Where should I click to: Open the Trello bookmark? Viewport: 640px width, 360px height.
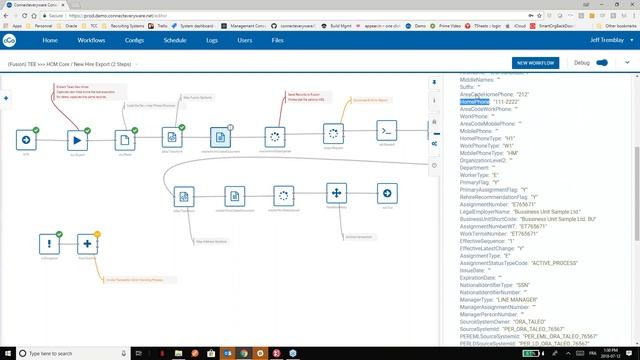click(x=158, y=26)
